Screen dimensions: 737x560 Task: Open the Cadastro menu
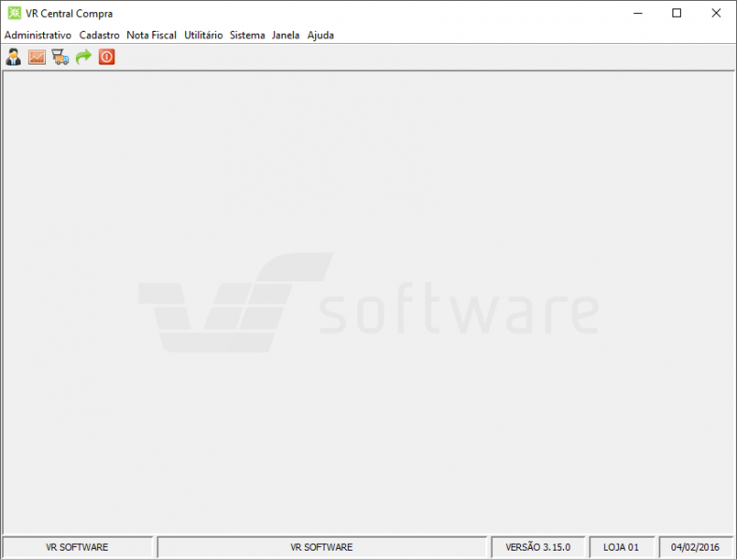click(x=99, y=35)
